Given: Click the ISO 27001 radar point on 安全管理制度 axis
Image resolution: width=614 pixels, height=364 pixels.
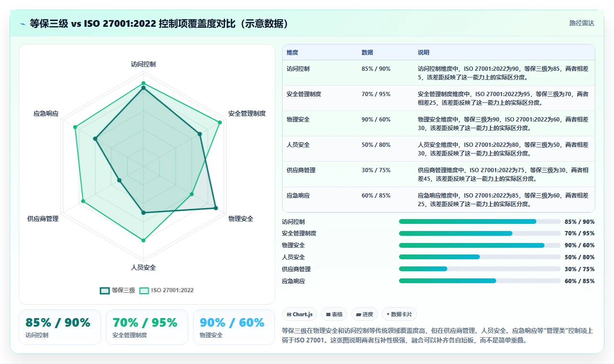Looking at the screenshot, I should coord(220,122).
